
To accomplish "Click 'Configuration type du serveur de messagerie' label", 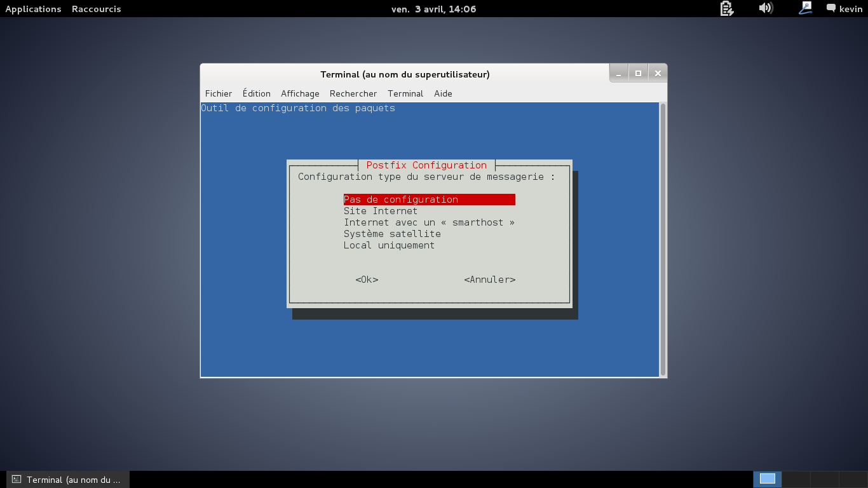I will pyautogui.click(x=426, y=177).
